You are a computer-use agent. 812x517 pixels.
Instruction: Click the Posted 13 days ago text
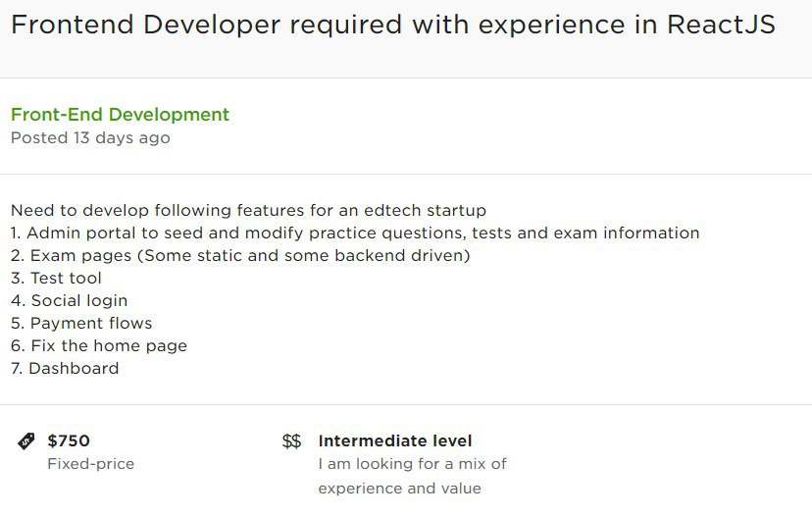[90, 137]
